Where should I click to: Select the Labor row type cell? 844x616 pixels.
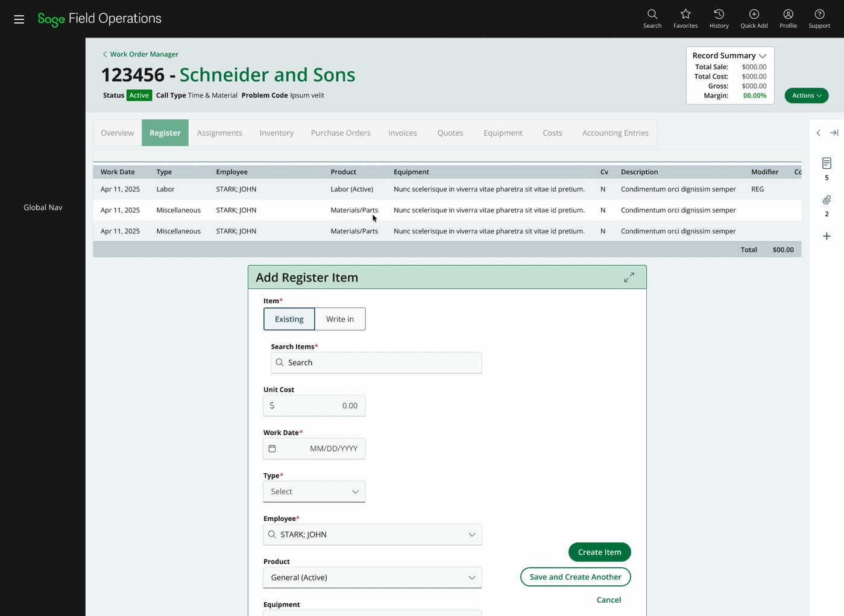[165, 189]
